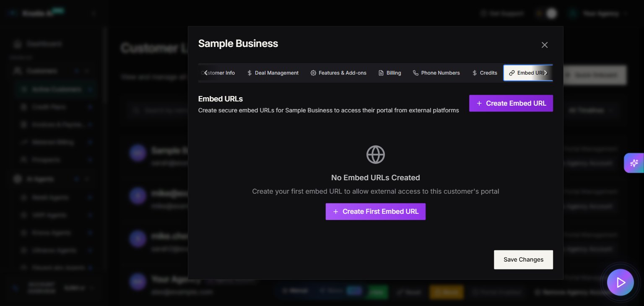
Task: Switch to the Deal Management tab
Action: coord(273,73)
